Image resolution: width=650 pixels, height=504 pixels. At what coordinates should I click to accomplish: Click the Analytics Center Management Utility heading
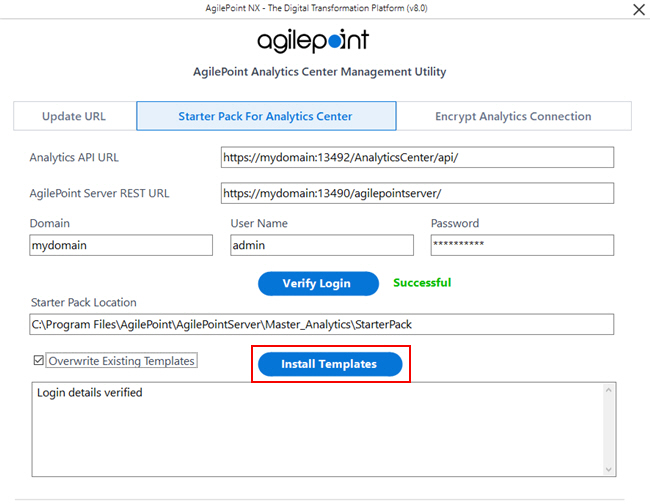coord(320,72)
